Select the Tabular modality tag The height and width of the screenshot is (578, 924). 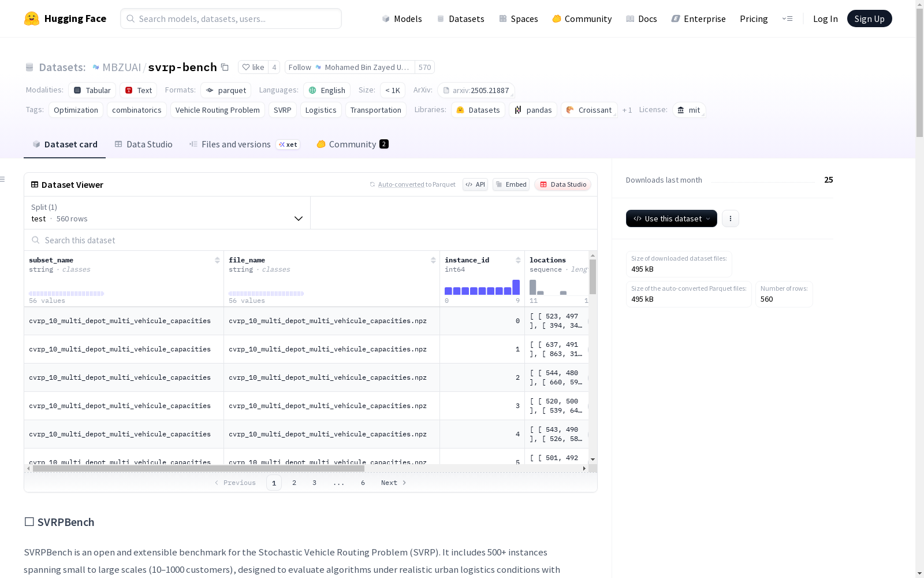tap(92, 90)
